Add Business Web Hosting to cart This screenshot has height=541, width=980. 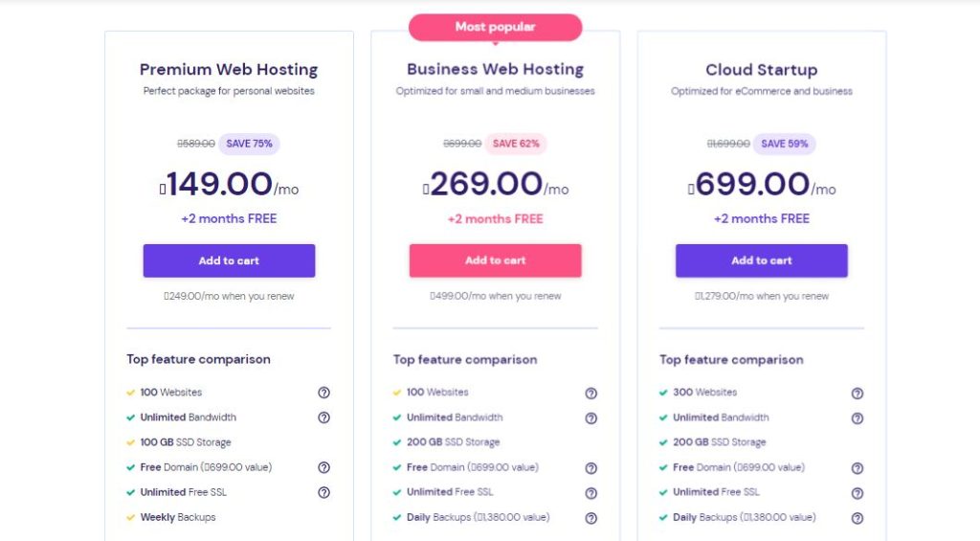pyautogui.click(x=495, y=260)
